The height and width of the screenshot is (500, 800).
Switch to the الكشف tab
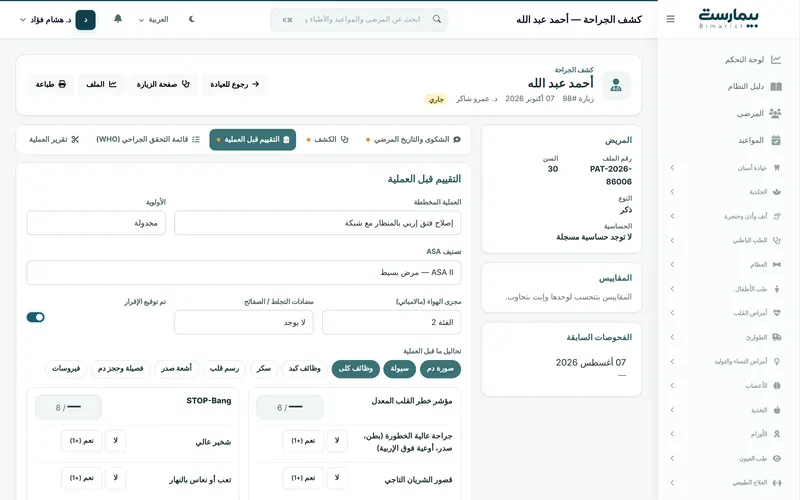[328, 139]
